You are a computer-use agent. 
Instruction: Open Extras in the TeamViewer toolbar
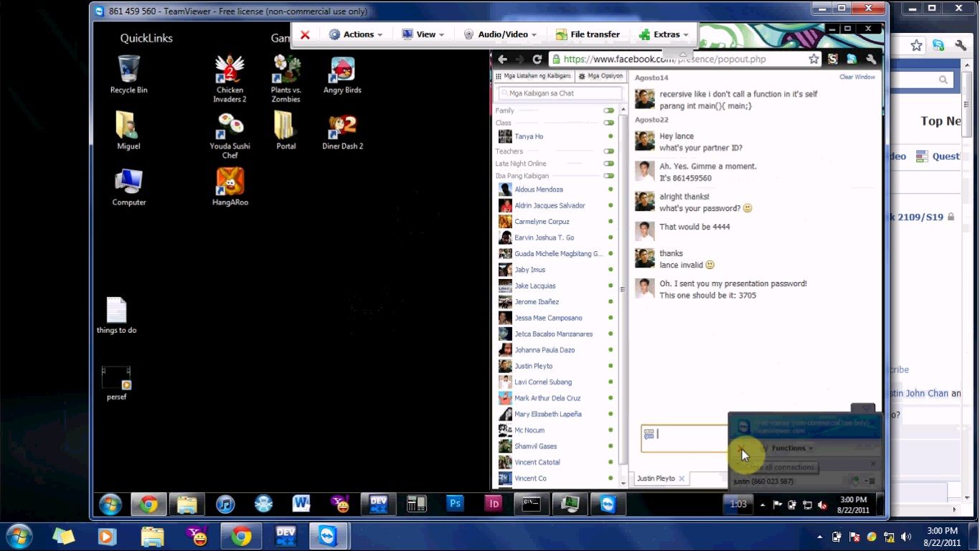[x=663, y=34]
